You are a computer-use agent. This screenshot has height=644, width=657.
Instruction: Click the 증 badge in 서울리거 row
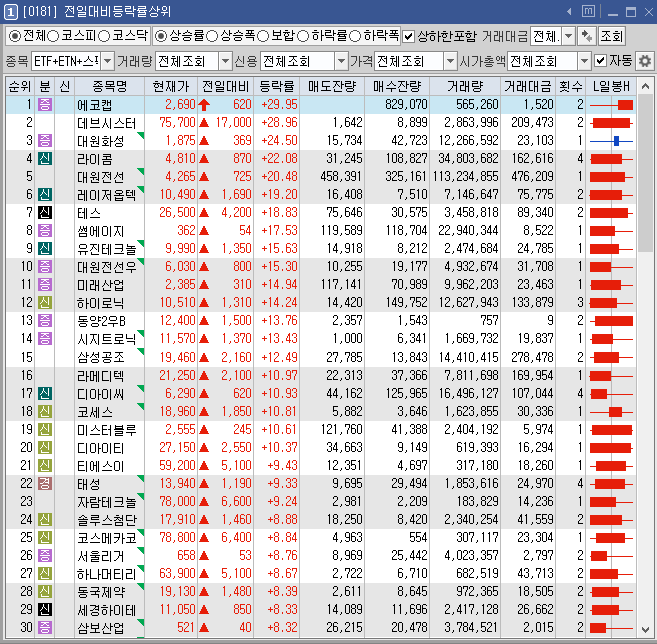click(45, 555)
